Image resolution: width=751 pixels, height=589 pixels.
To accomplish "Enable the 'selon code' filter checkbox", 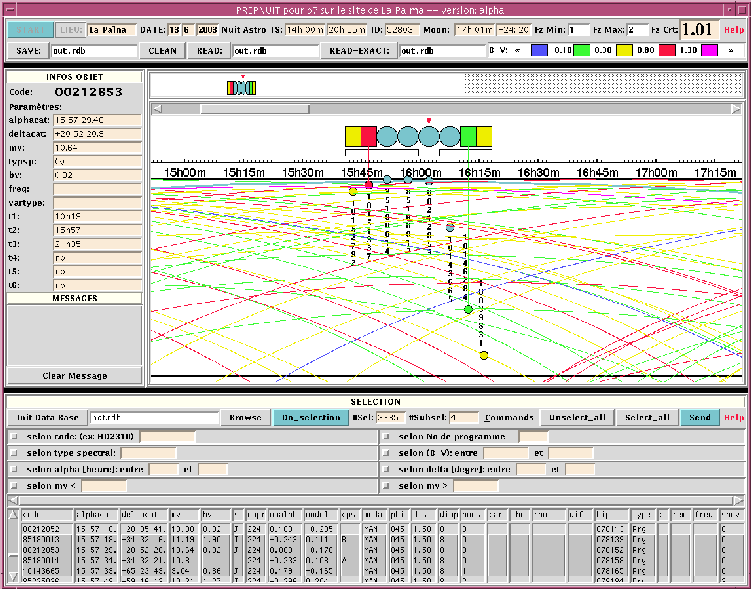I will tap(14, 437).
